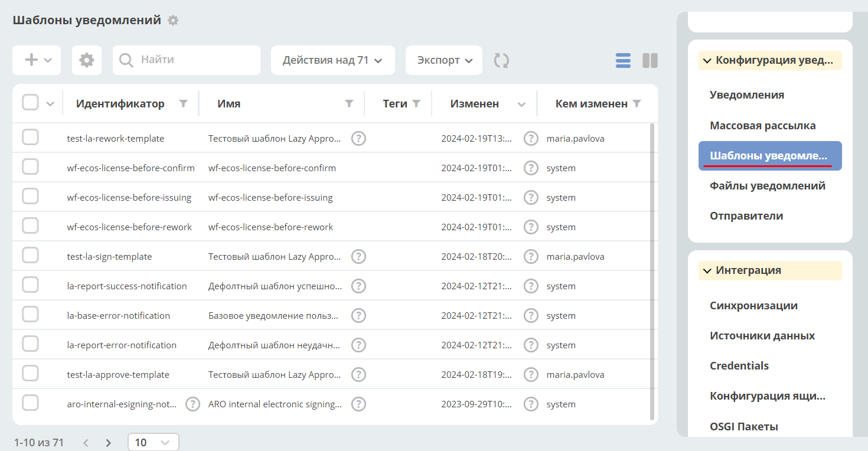Switch to board columns view icon
This screenshot has height=451, width=868.
click(x=650, y=60)
